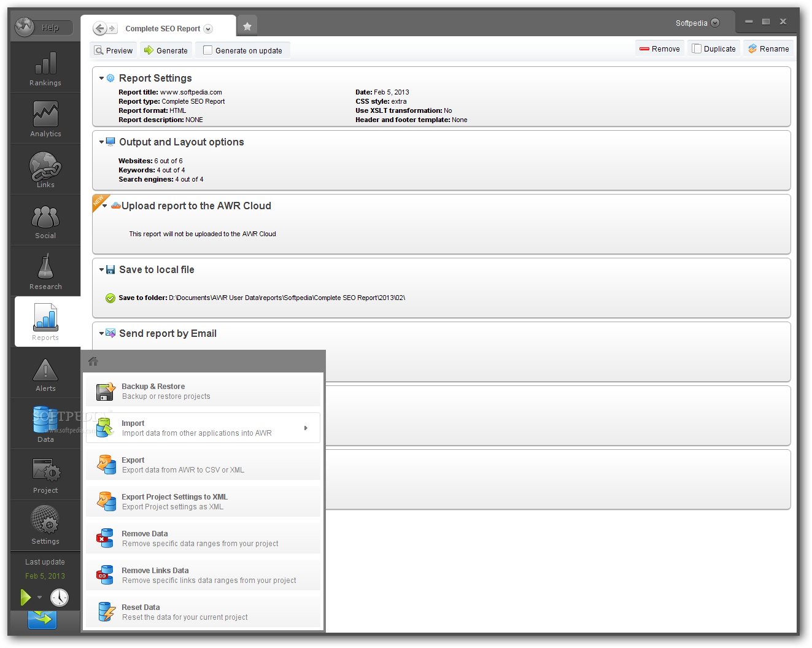Viewport: 812px width, 648px height.
Task: Open the Social section in the sidebar
Action: click(x=45, y=220)
